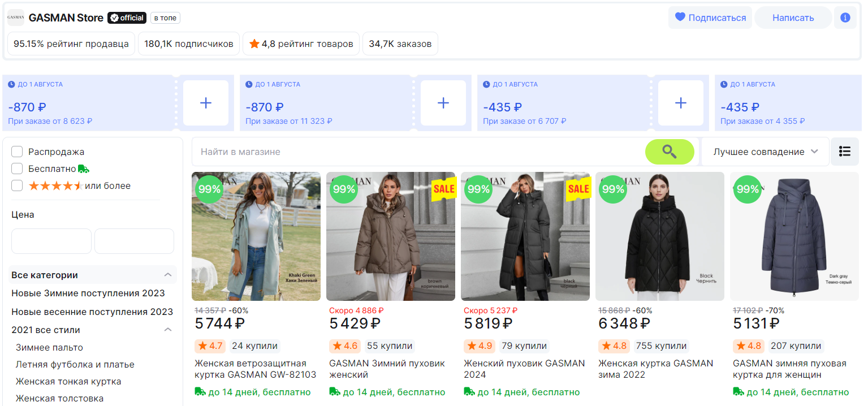Viewport: 868px width, 406px height.
Task: Click the 207 купили label
Action: pos(796,345)
